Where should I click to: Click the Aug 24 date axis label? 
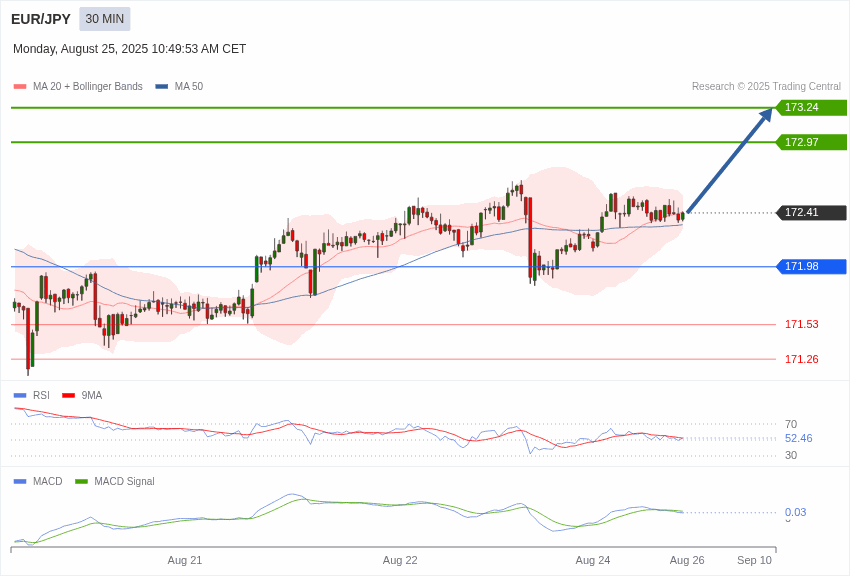click(593, 560)
